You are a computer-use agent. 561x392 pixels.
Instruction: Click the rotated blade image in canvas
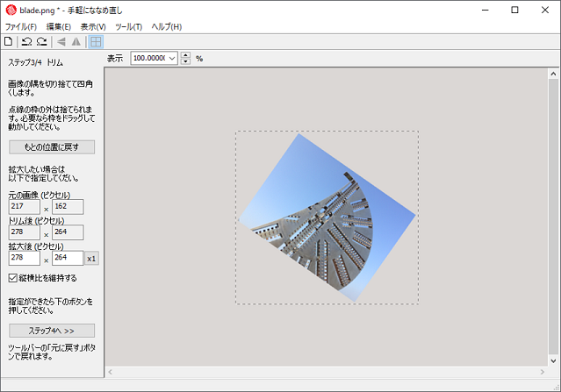coord(325,219)
